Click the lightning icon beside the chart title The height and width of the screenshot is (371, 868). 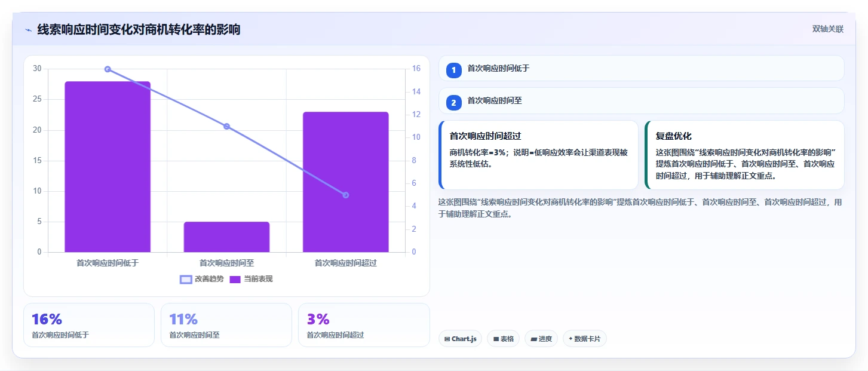(28, 30)
